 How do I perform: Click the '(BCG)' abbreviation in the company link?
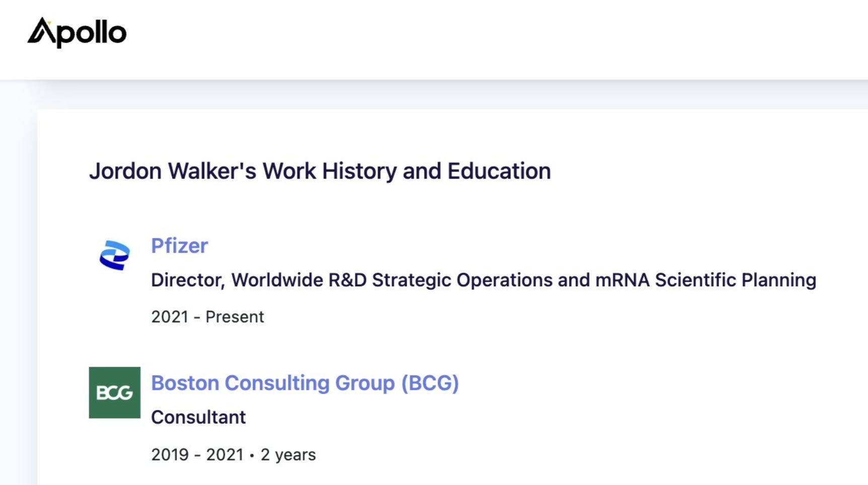coord(430,383)
